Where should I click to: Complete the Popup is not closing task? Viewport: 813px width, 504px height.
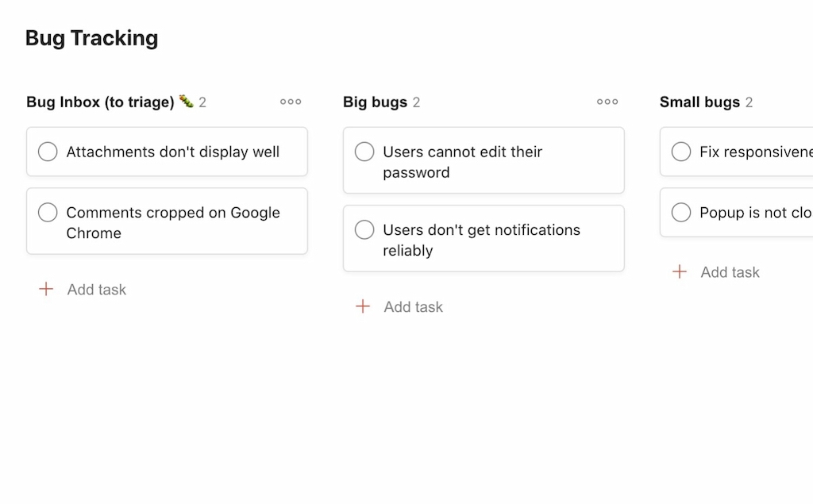[x=681, y=212]
